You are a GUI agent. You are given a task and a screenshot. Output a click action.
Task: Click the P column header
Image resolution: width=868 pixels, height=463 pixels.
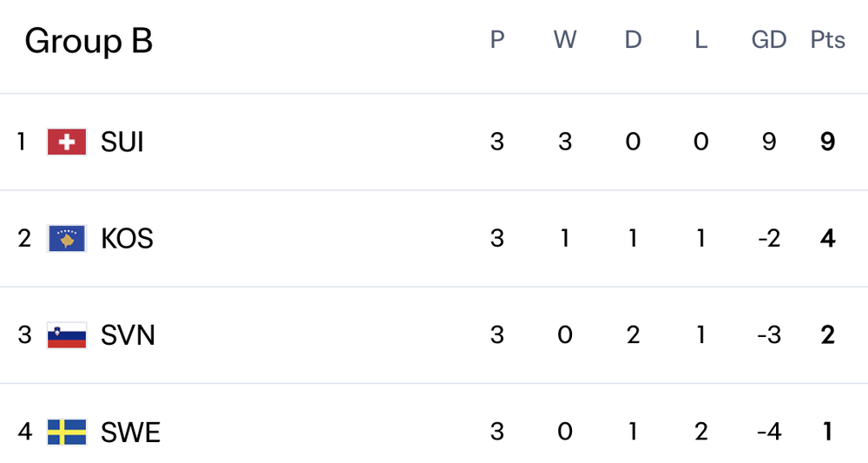(x=497, y=40)
